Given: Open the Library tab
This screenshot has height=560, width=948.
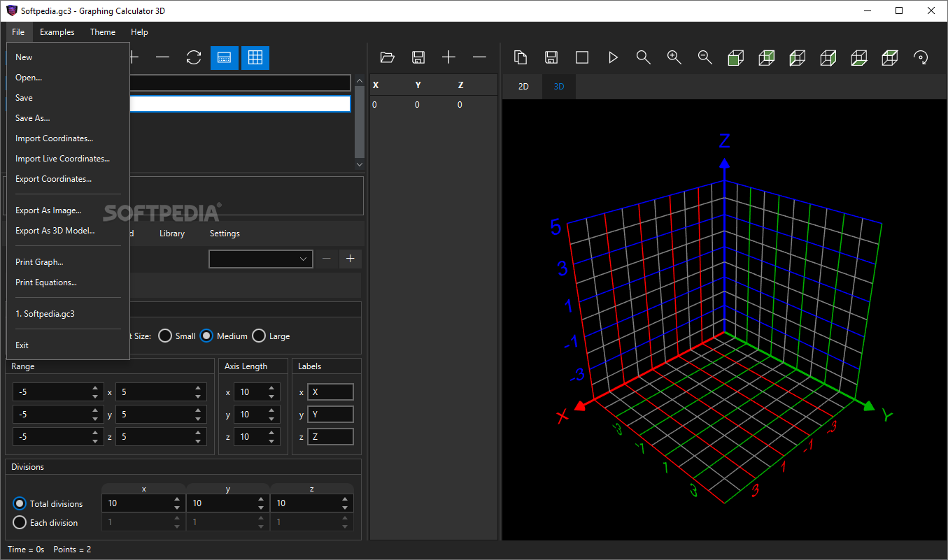Looking at the screenshot, I should tap(172, 234).
